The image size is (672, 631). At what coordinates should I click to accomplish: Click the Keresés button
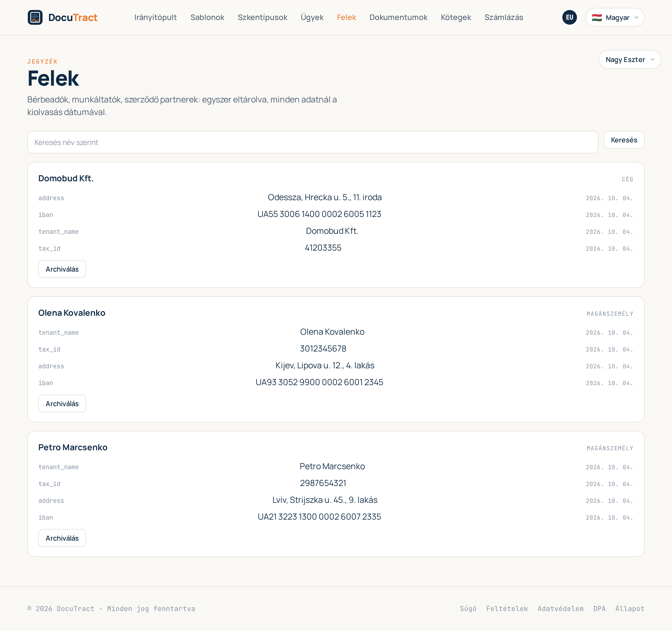pos(624,140)
